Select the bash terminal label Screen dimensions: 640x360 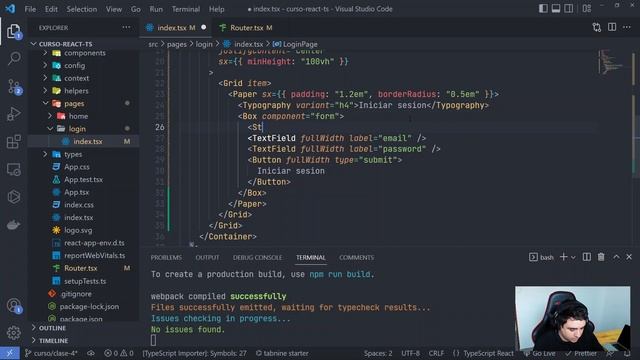(541, 257)
